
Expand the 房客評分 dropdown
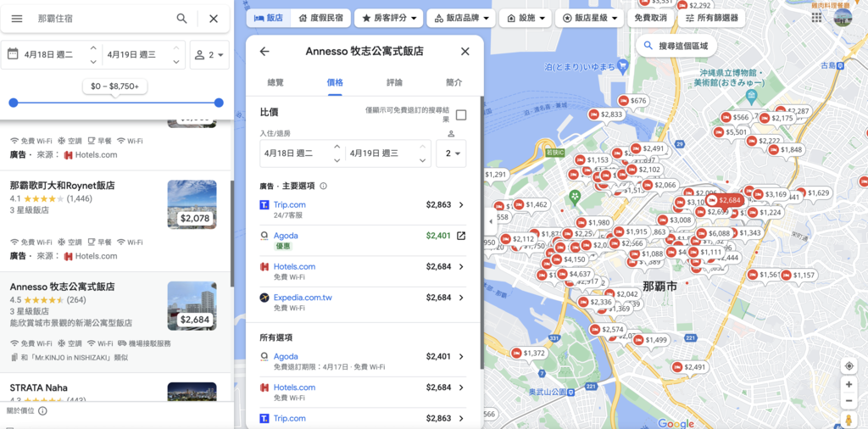coord(388,18)
